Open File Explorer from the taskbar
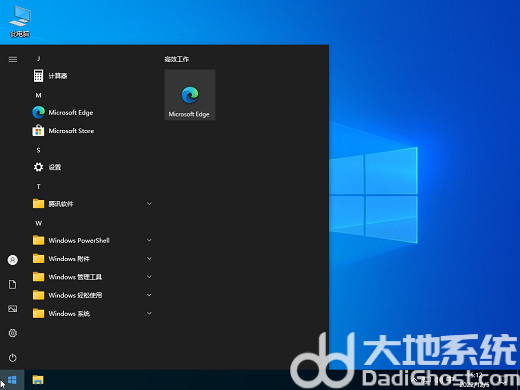 pyautogui.click(x=38, y=380)
